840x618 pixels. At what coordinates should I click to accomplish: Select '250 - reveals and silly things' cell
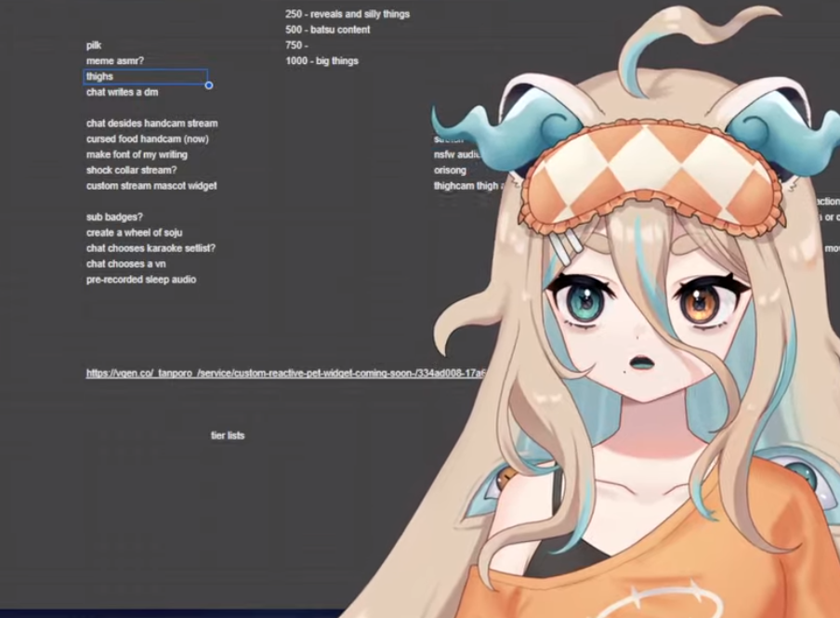pyautogui.click(x=348, y=15)
